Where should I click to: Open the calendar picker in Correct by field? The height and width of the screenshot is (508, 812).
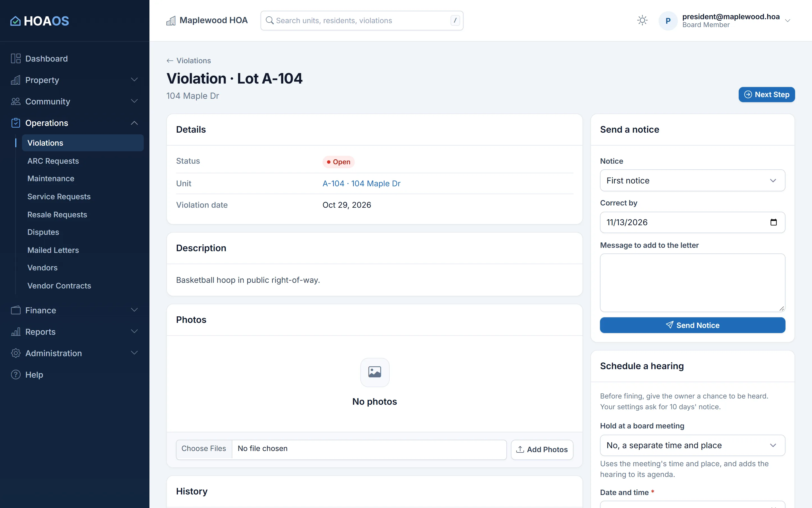(773, 222)
